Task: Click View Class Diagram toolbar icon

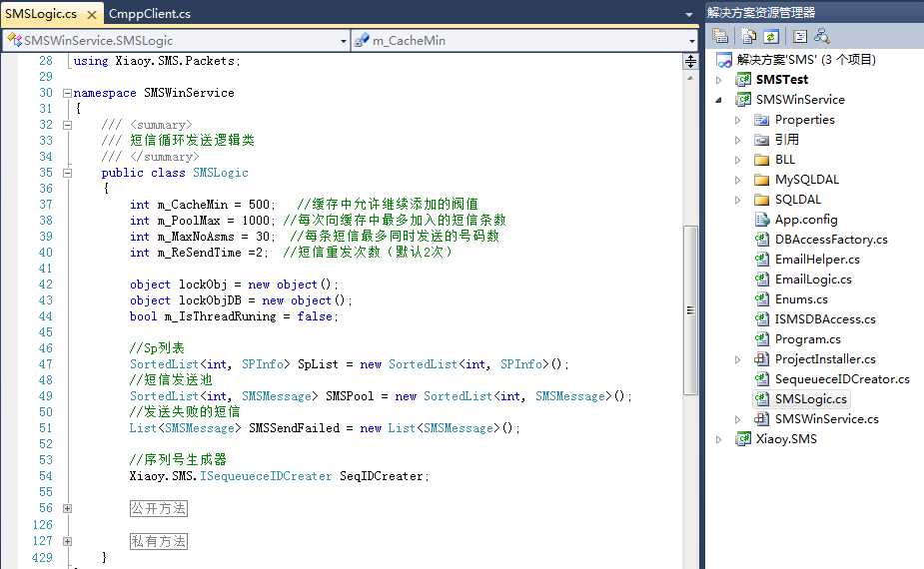Action: (x=822, y=37)
